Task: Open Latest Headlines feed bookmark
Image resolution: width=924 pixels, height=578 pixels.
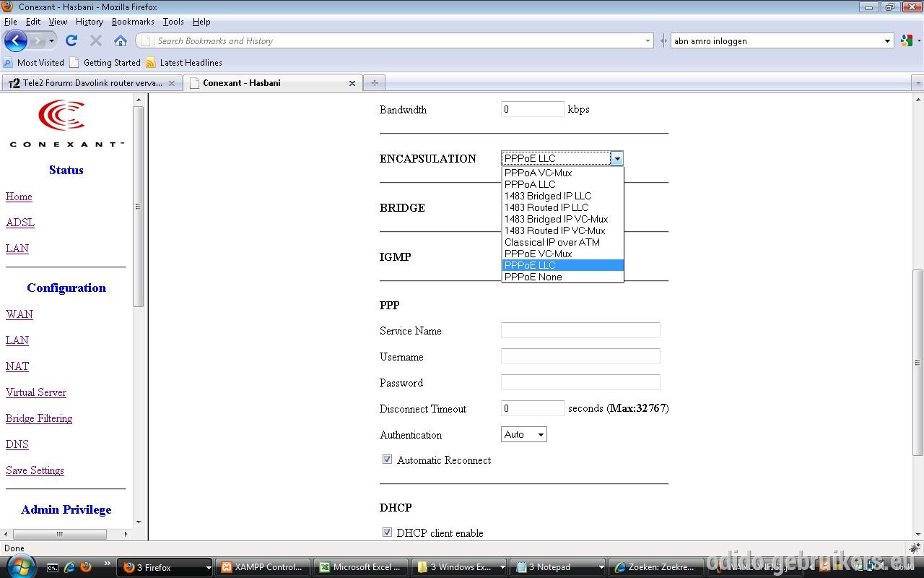Action: point(183,63)
